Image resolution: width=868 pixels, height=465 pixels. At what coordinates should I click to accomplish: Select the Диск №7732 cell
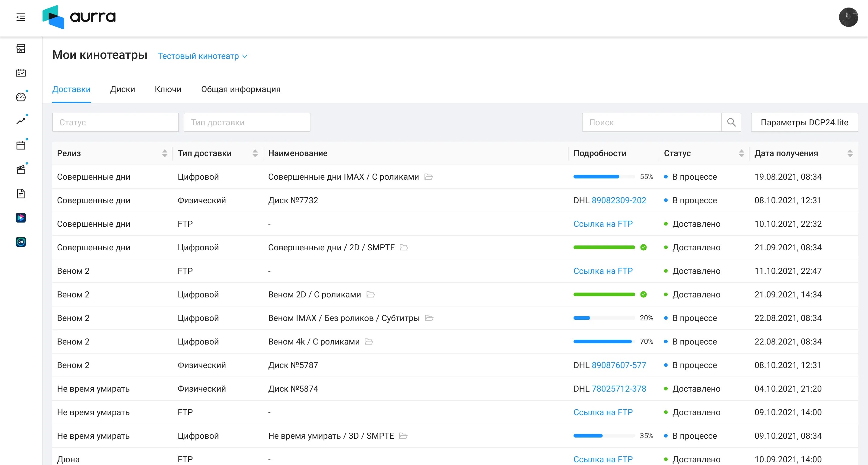tap(293, 200)
